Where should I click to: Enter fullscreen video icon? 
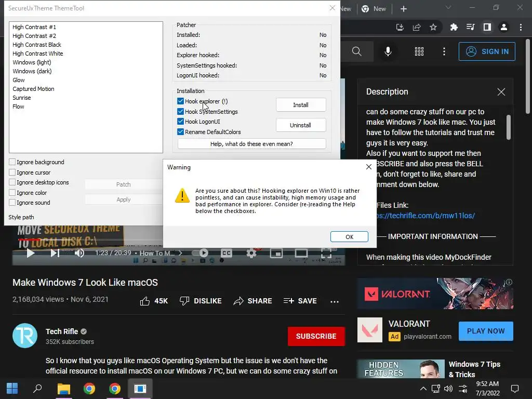pos(326,253)
